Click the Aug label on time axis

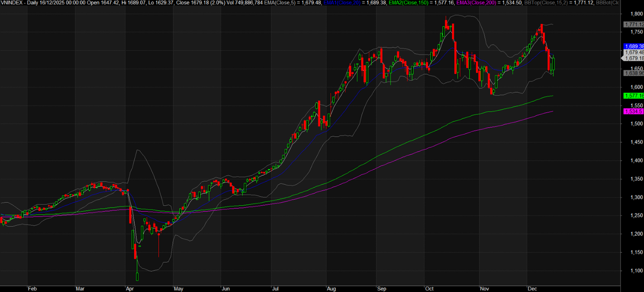[x=331, y=288]
